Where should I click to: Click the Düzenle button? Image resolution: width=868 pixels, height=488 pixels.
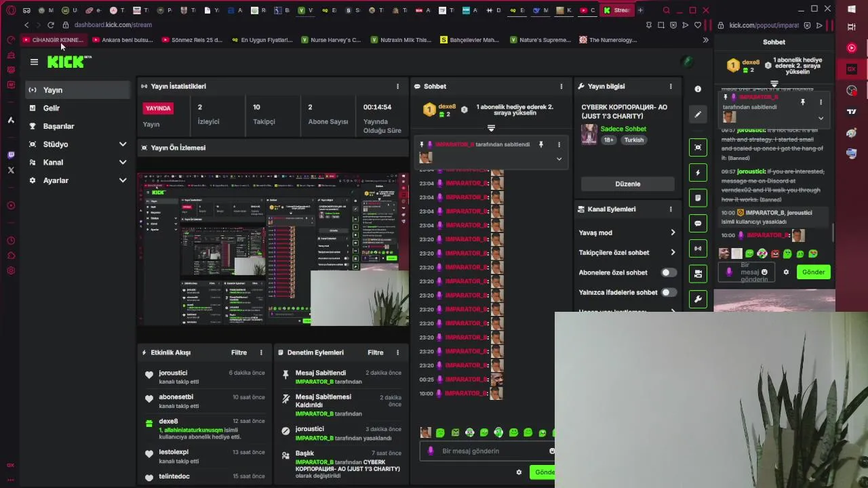coord(627,184)
